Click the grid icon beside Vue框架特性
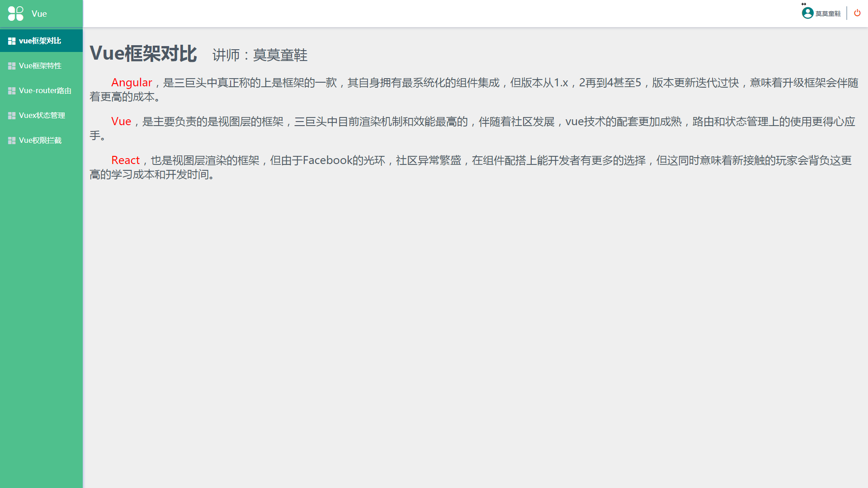This screenshot has width=868, height=488. coord(12,66)
